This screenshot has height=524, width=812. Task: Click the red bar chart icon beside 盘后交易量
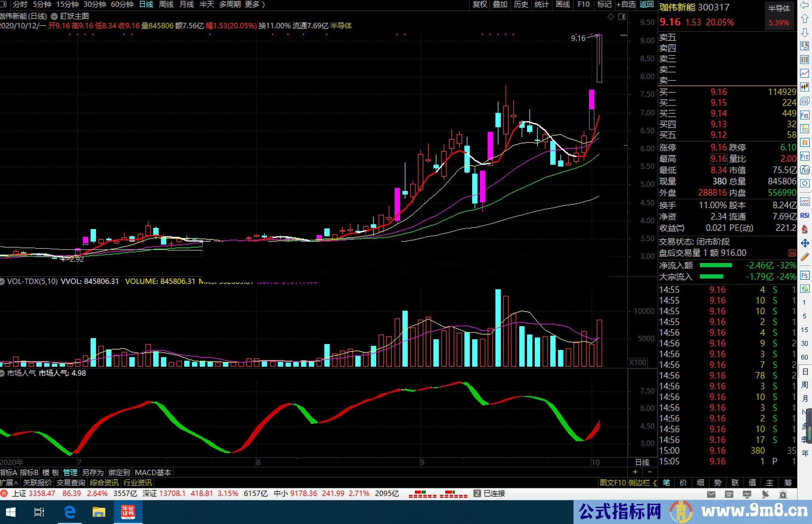[x=792, y=253]
